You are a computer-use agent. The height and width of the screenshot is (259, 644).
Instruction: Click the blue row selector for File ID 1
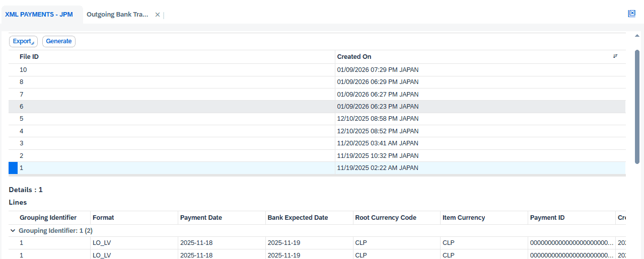[13, 168]
